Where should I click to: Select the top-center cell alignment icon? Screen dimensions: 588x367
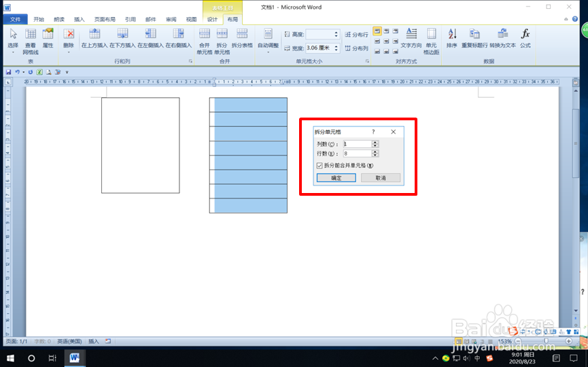pos(386,31)
